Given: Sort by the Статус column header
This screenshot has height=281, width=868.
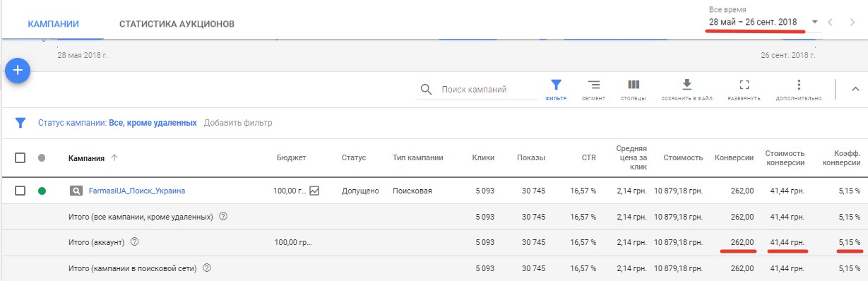Looking at the screenshot, I should click(354, 157).
